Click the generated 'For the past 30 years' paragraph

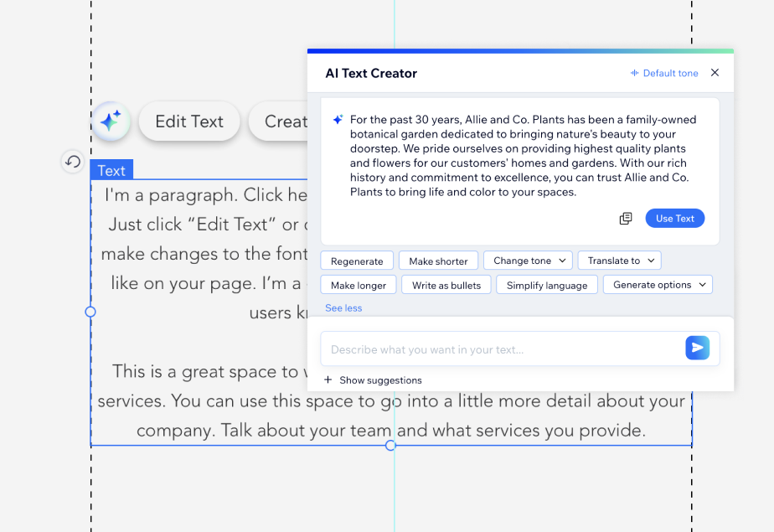tap(524, 156)
